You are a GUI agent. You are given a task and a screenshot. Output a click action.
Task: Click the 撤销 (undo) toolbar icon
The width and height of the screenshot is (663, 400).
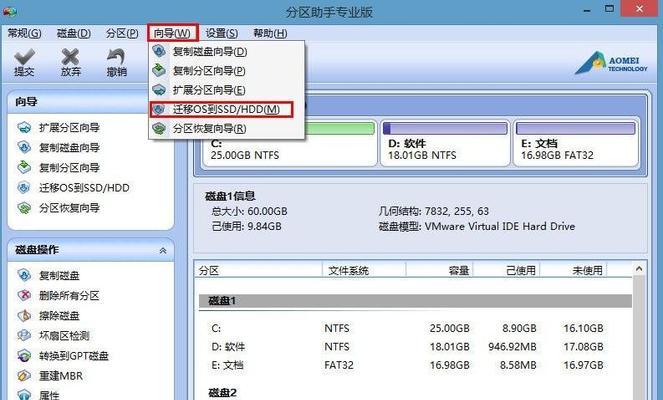coord(116,58)
